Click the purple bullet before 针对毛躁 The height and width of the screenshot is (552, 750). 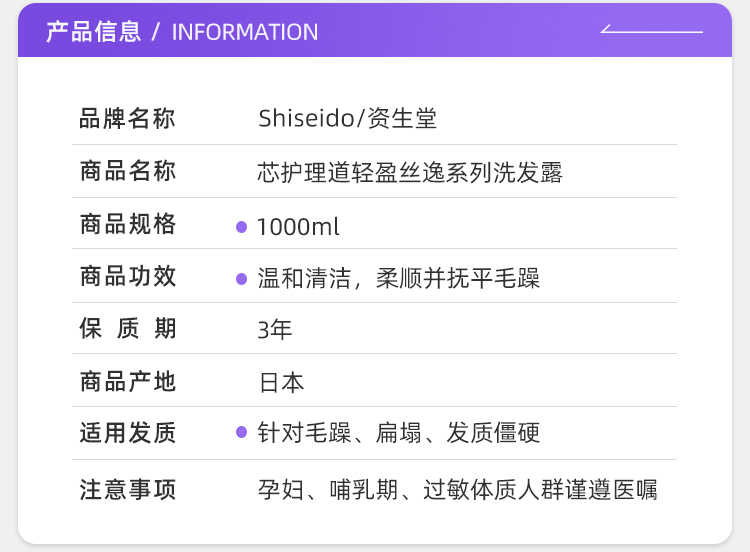click(x=241, y=433)
